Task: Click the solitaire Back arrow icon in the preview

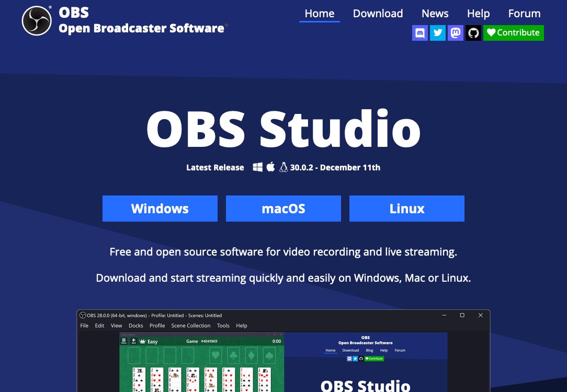Action: 134,341
